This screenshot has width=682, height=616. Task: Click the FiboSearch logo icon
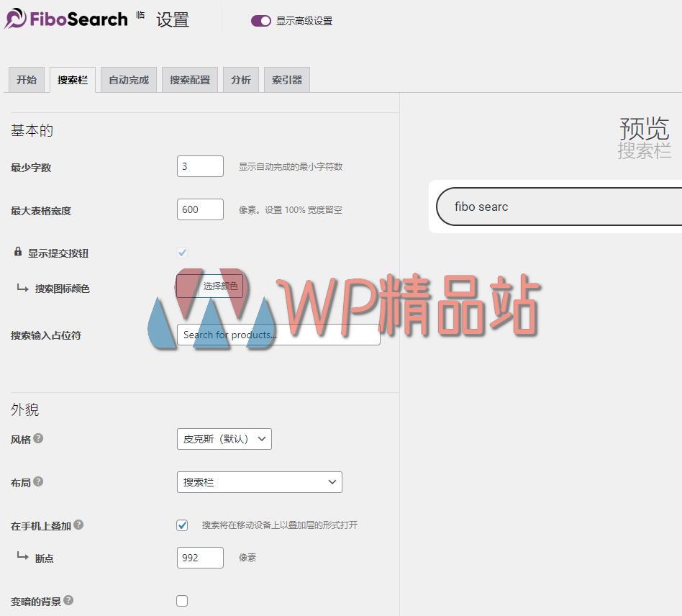(x=16, y=19)
